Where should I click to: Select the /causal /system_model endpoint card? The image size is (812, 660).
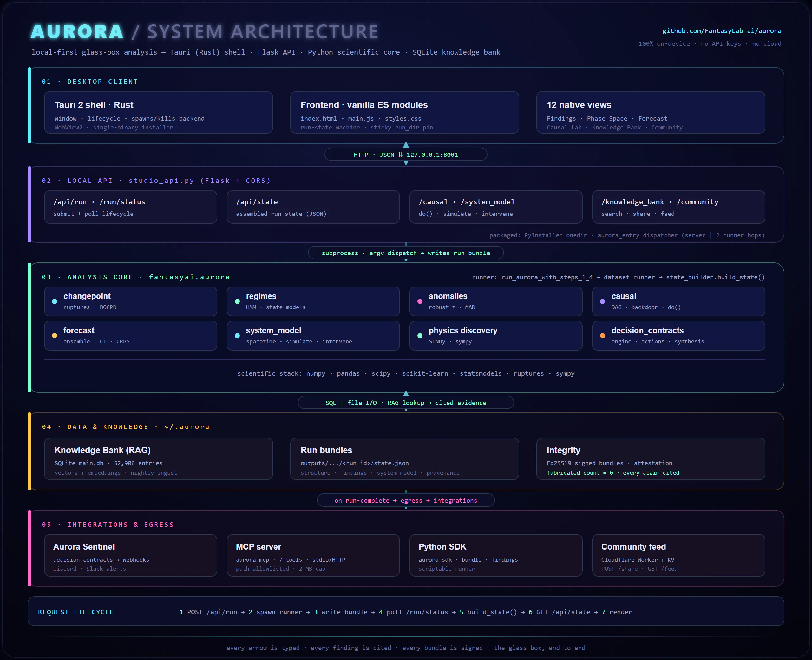(x=496, y=207)
